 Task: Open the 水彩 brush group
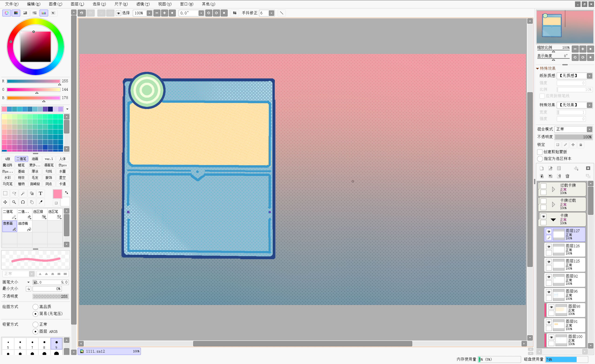[x=7, y=178]
